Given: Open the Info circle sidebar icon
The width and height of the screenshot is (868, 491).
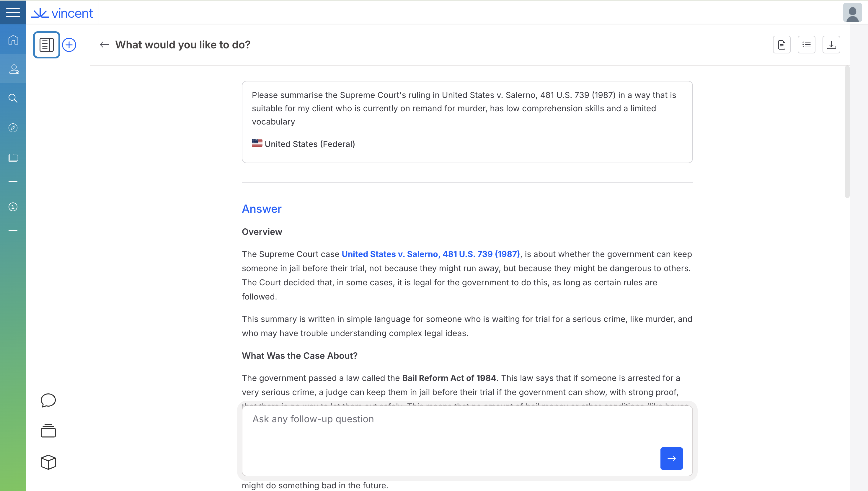Looking at the screenshot, I should point(13,207).
